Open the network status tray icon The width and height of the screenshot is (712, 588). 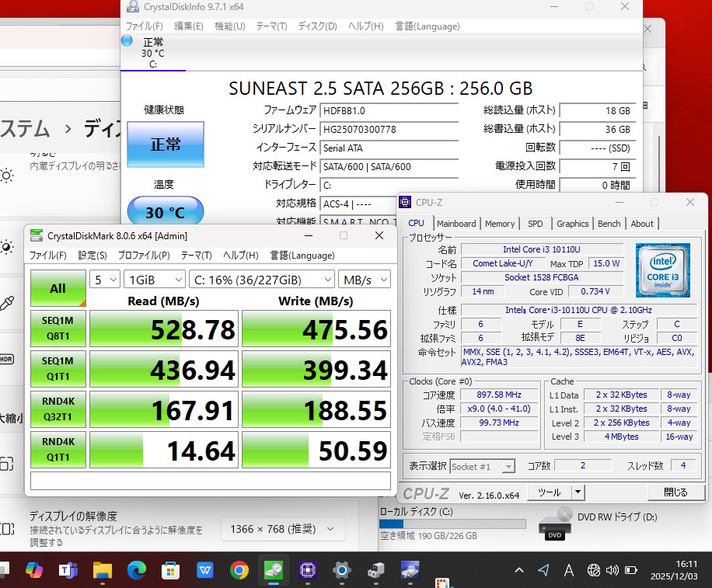coord(594,570)
